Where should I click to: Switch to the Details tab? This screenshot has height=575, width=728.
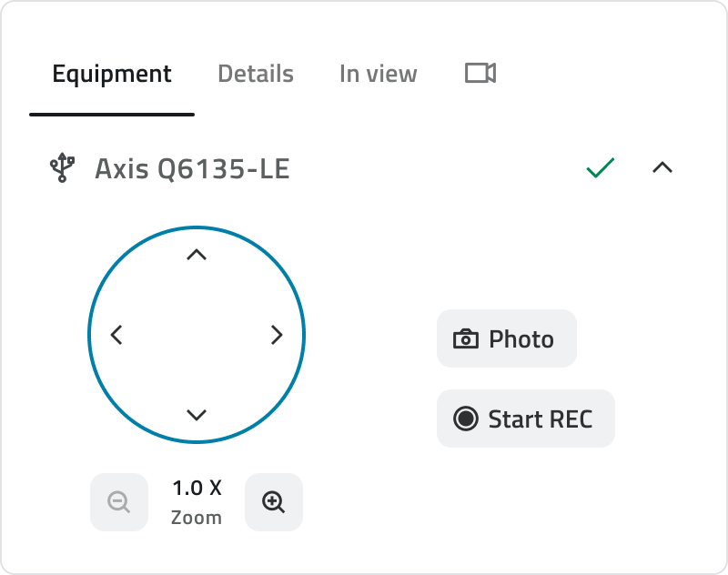pos(256,74)
